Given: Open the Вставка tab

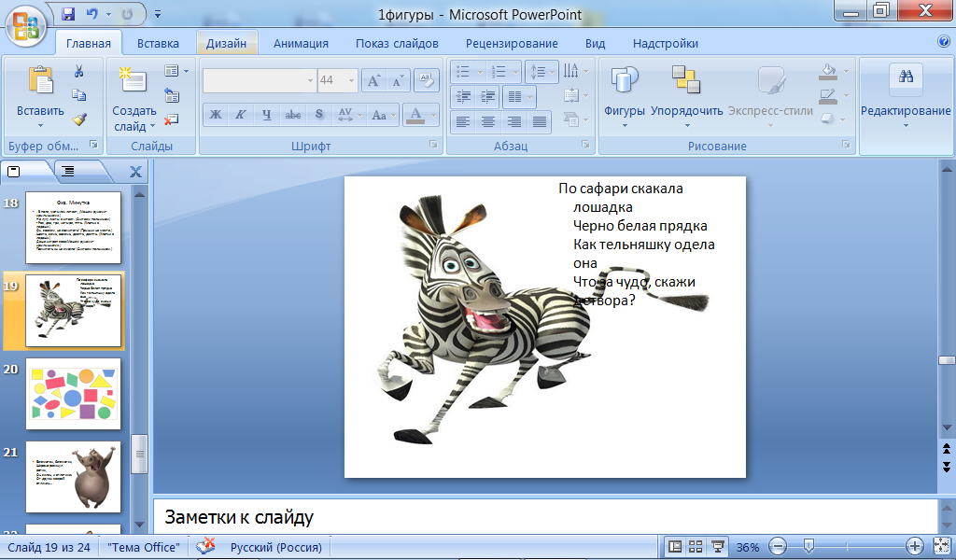Looking at the screenshot, I should 158,43.
